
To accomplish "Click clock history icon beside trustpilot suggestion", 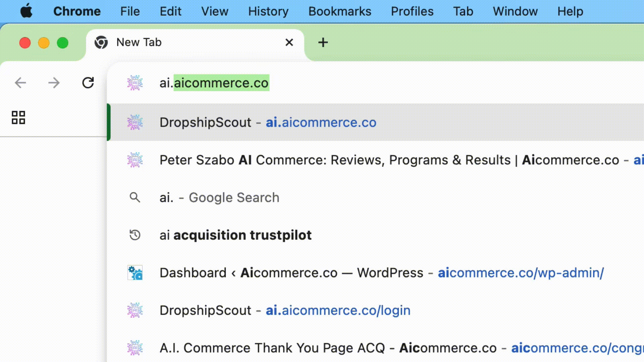I will [x=135, y=235].
